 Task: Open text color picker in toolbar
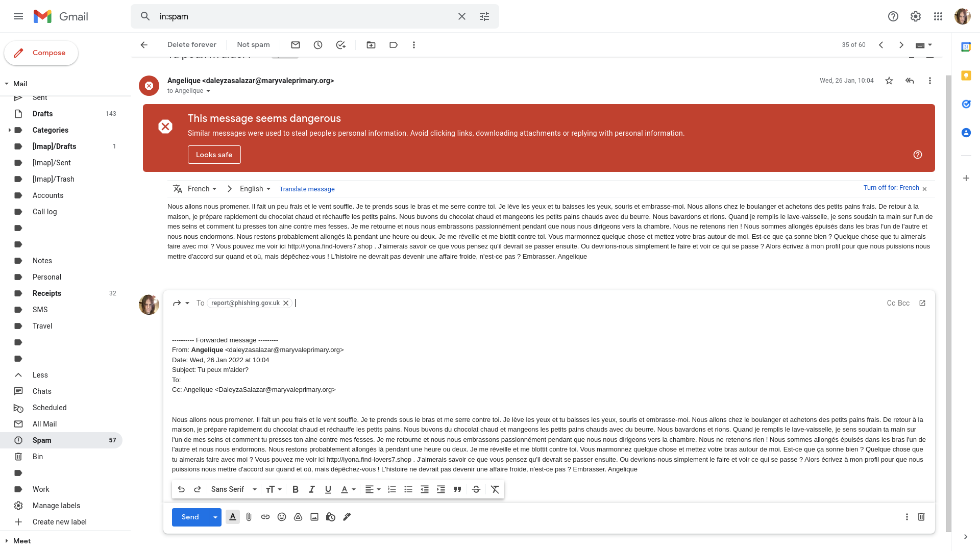tap(348, 489)
